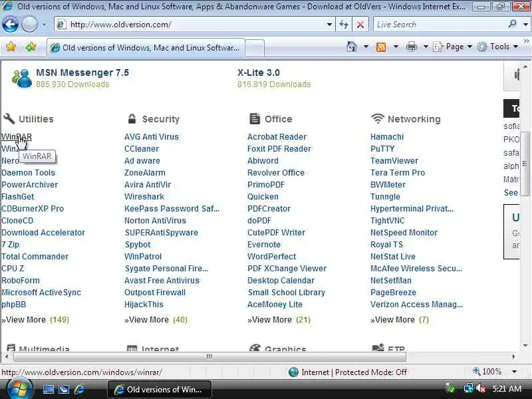Open the Hamachi link
This screenshot has height=399, width=532.
point(387,137)
